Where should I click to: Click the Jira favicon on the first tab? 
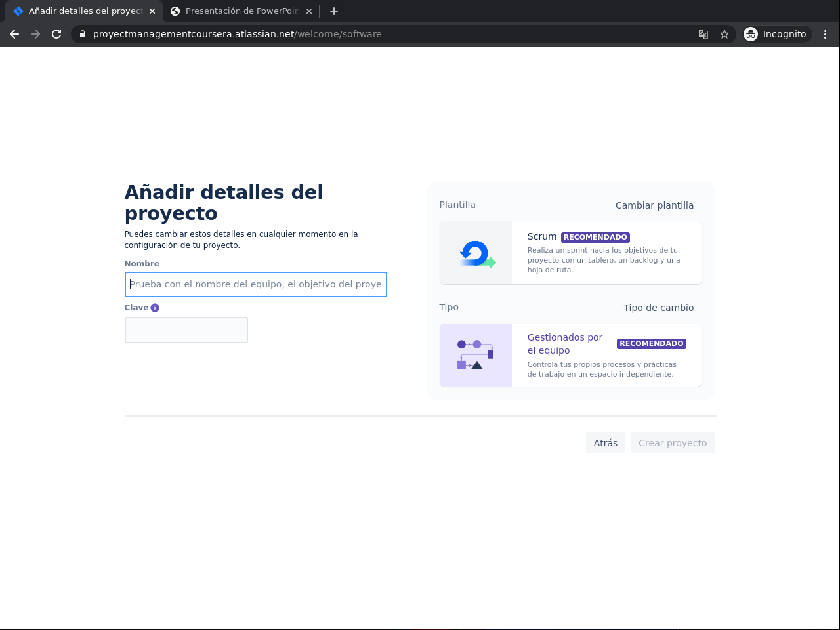click(18, 11)
